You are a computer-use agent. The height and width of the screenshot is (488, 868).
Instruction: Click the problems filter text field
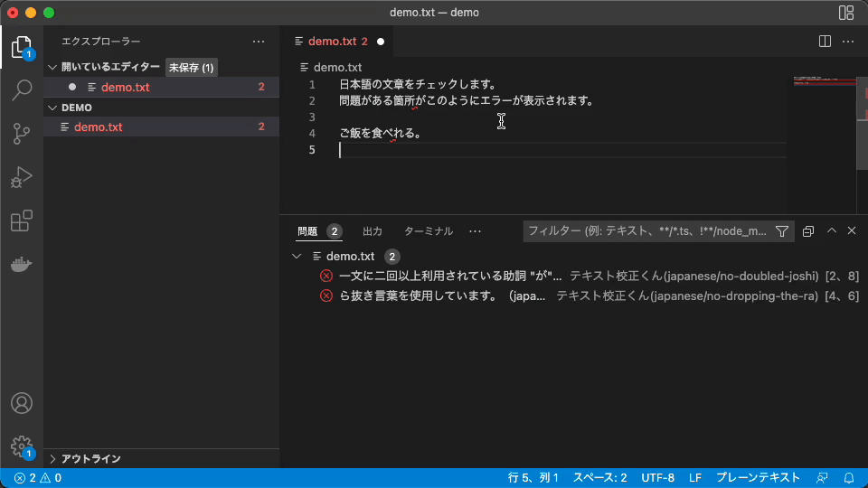646,231
